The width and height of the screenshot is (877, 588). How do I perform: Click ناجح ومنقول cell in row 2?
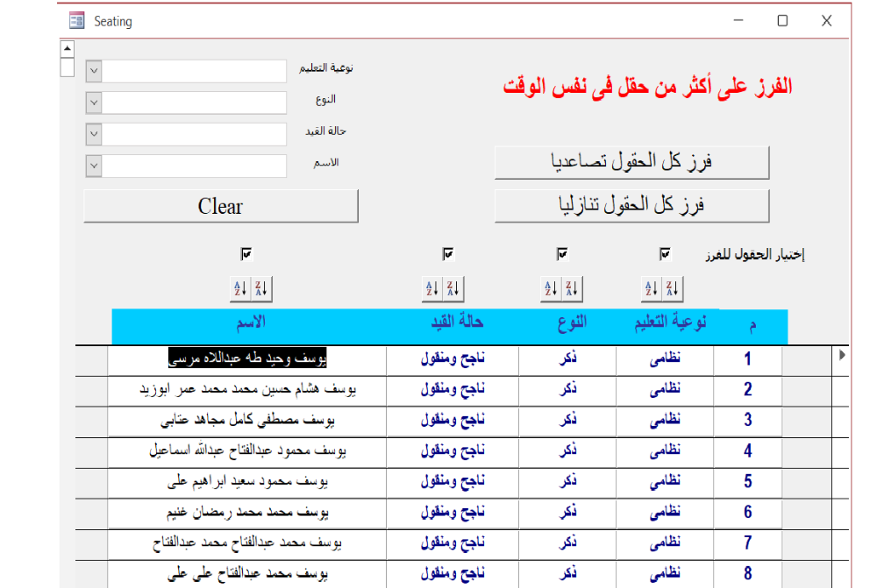click(453, 391)
